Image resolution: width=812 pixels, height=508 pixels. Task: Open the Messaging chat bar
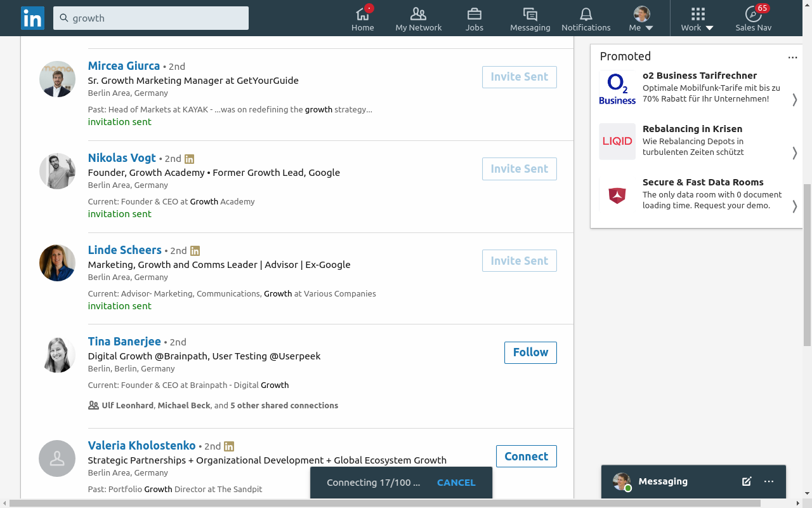pyautogui.click(x=693, y=481)
